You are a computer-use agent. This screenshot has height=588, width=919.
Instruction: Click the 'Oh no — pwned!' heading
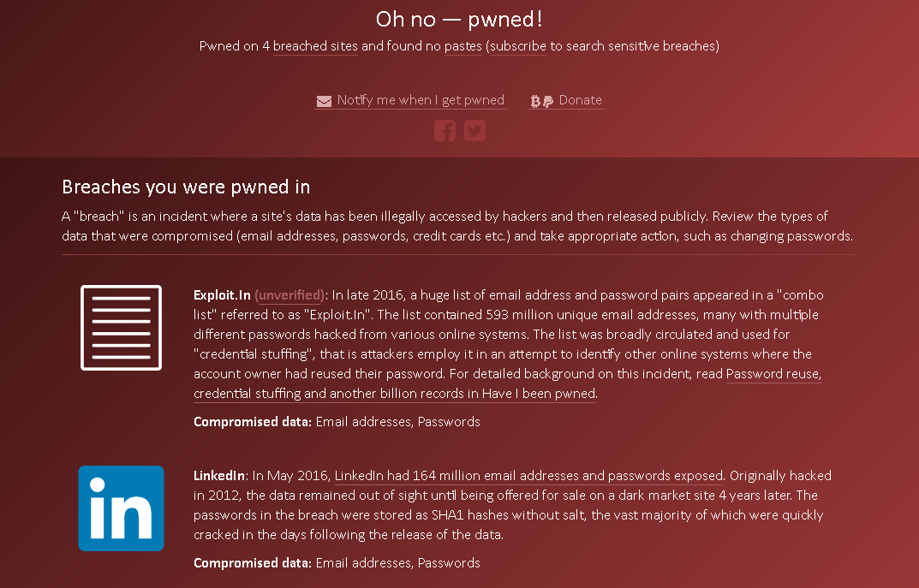[x=459, y=18]
